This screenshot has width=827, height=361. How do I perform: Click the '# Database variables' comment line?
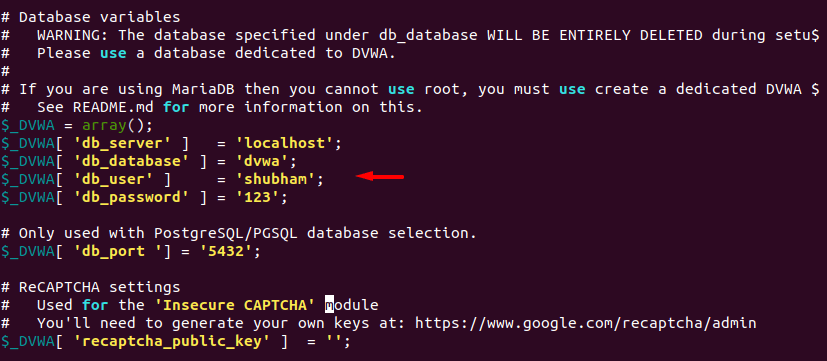pos(91,17)
